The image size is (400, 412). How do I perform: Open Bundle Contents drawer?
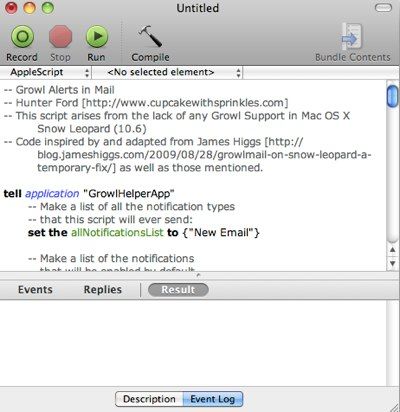tap(352, 37)
